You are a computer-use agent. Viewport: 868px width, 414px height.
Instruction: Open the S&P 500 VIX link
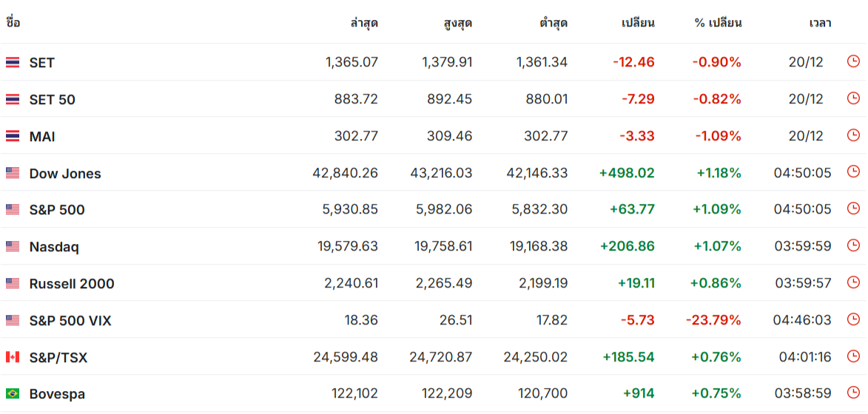(70, 321)
